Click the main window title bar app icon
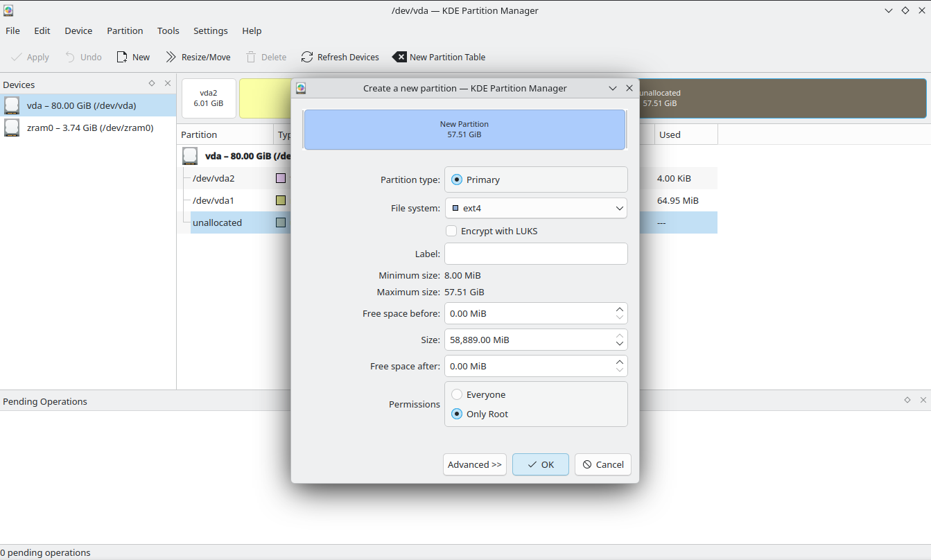 point(8,10)
